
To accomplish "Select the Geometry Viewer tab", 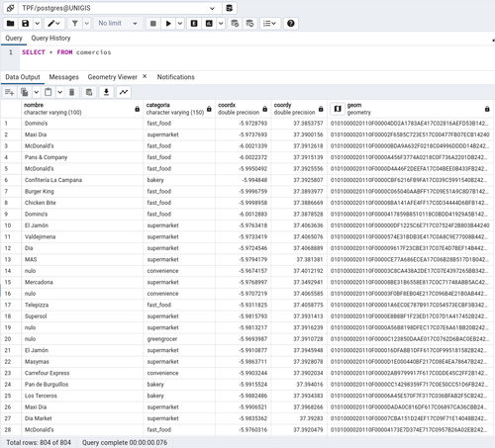I will [112, 77].
